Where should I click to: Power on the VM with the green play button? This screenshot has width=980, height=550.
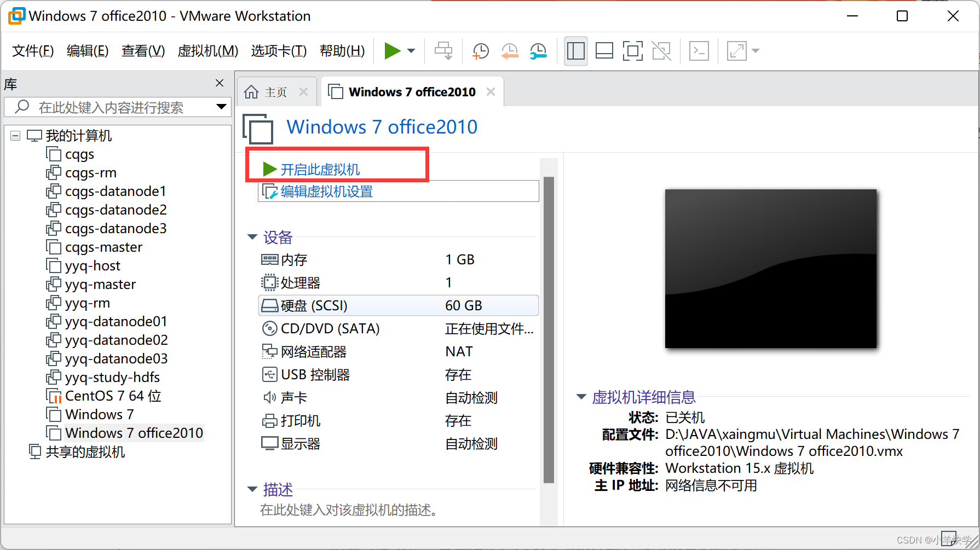point(392,50)
